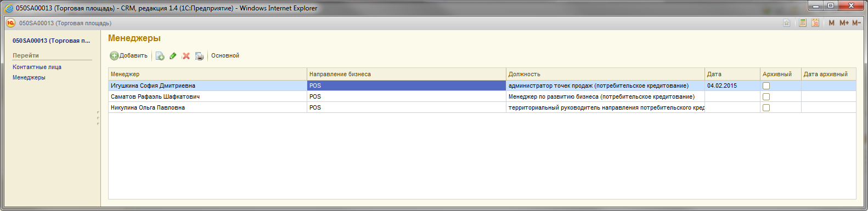Screen dimensions: 868x211
Task: Click the M- memory subtract button
Action: 856,23
